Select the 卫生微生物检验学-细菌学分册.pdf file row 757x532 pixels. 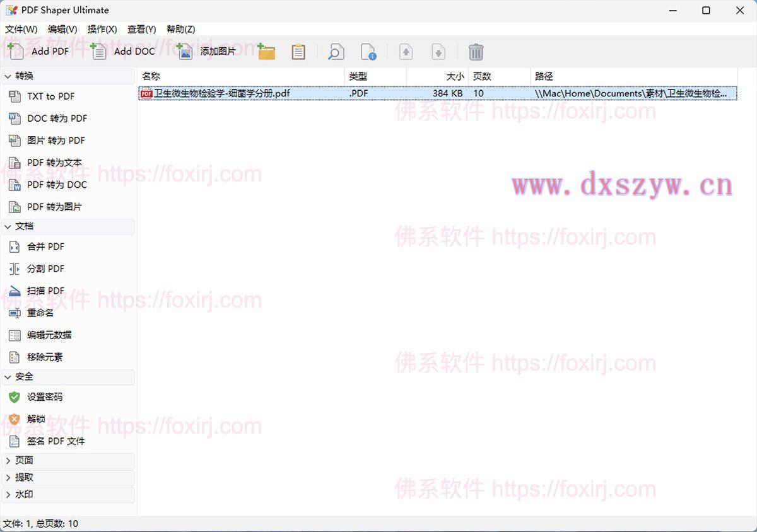point(437,93)
